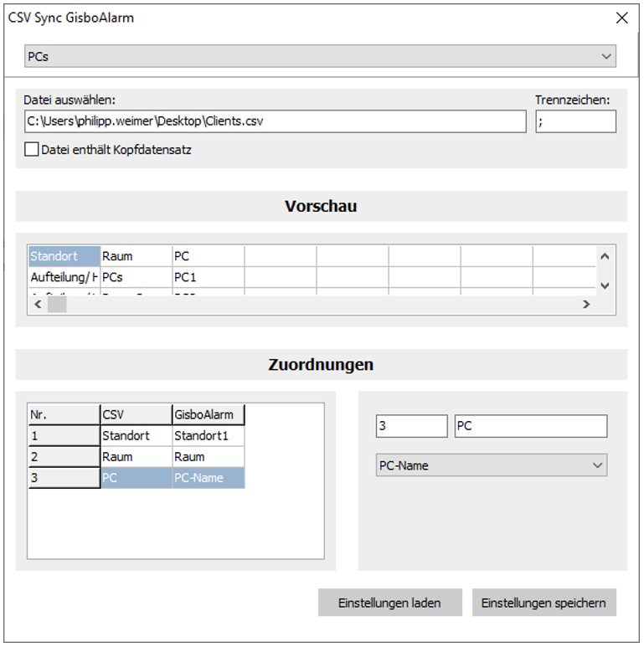
Task: Click the CSV column header
Action: [137, 414]
